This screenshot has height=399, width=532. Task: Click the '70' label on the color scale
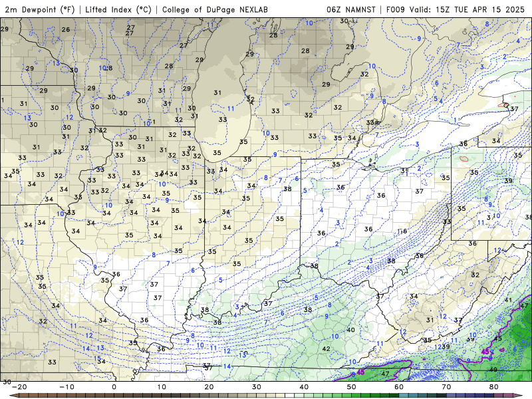click(446, 387)
